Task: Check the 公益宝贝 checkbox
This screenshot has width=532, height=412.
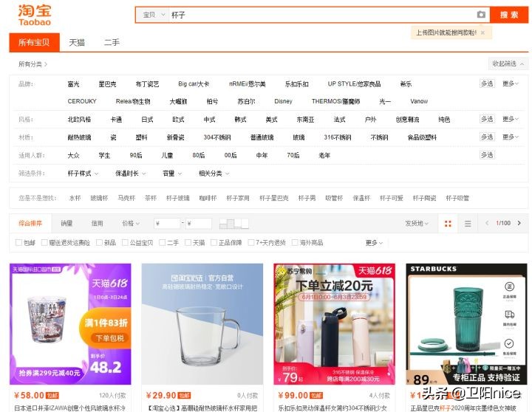Action: click(125, 242)
